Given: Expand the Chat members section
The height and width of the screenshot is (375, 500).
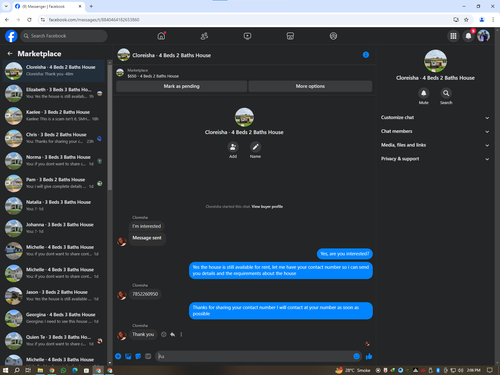Looking at the screenshot, I should pos(435,131).
